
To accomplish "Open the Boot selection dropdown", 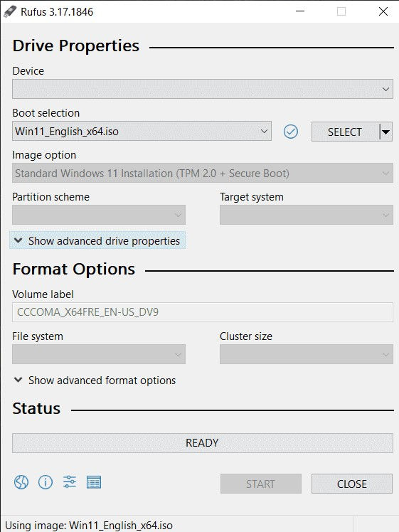I will [x=142, y=132].
